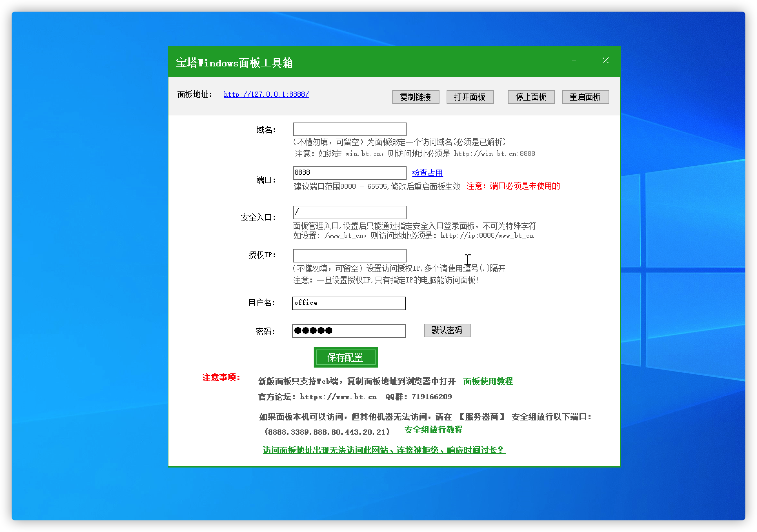
Task: Minimize the 宝塔Windows面板工具箱 window
Action: coord(574,61)
